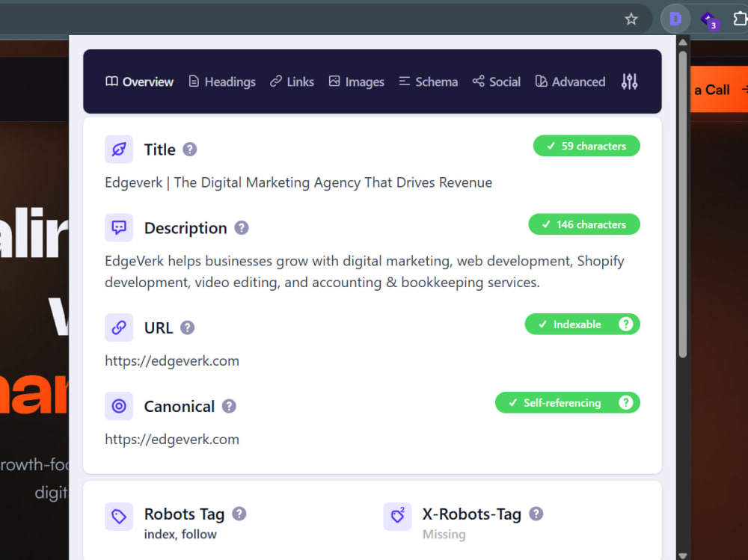748x560 pixels.
Task: Click question mark in Indexable badge
Action: (x=625, y=324)
